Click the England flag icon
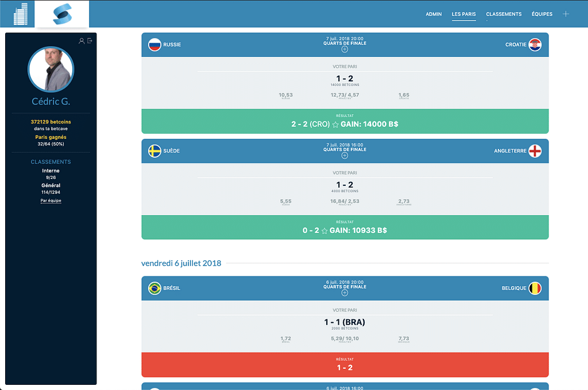This screenshot has height=390, width=588. 535,151
